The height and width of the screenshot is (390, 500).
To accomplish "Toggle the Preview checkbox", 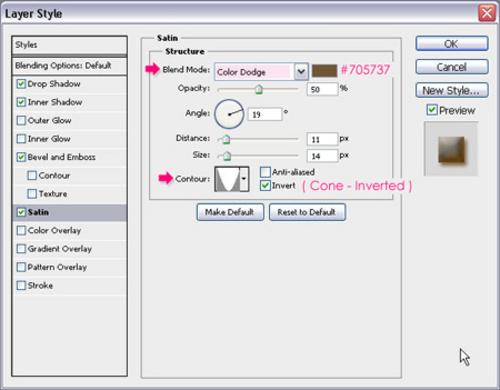I will pos(432,110).
